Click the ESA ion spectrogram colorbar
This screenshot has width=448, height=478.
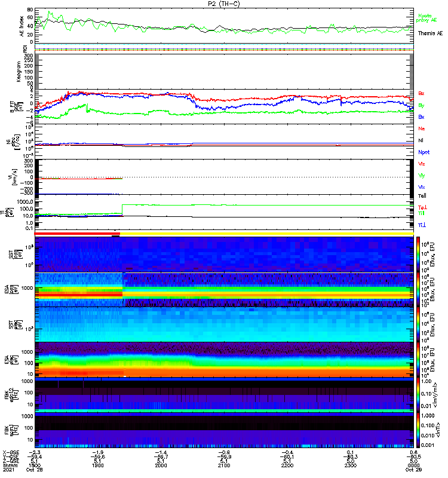coord(418,290)
